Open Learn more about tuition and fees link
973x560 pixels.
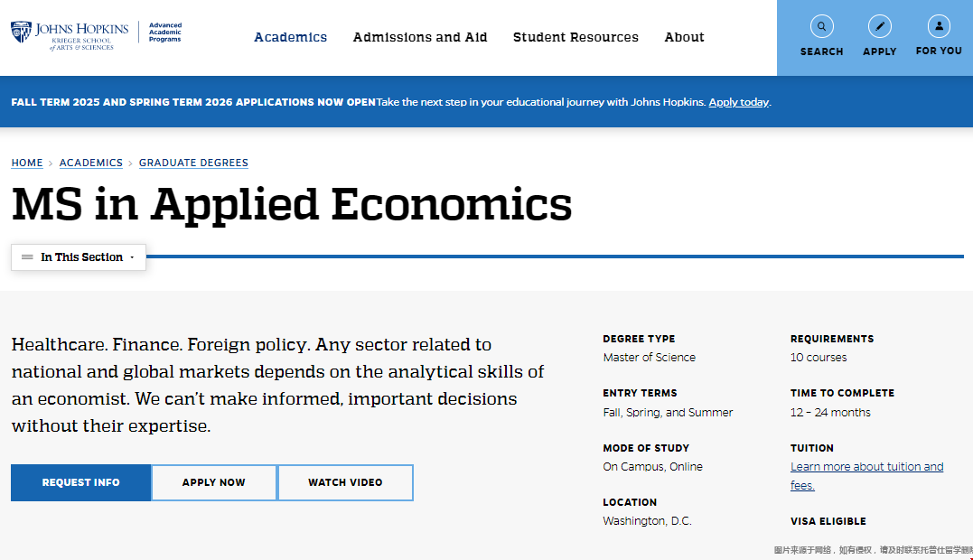click(866, 467)
